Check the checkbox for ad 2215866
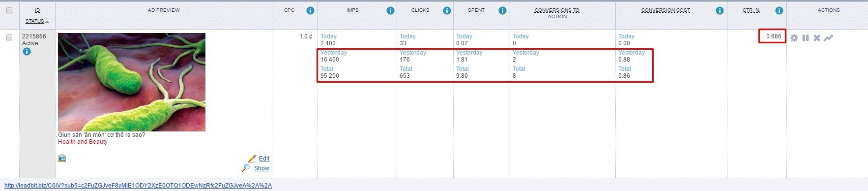The image size is (868, 191). (9, 37)
